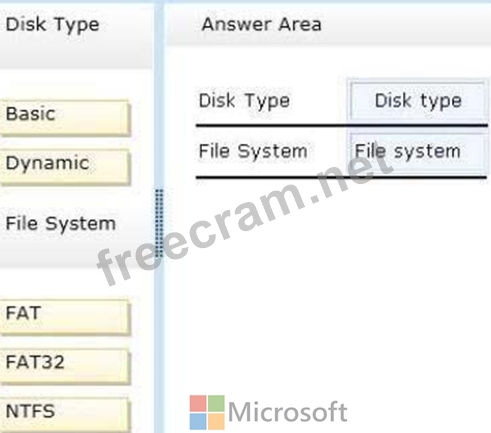
Task: Click the green square of Microsoft logo
Action: click(216, 403)
